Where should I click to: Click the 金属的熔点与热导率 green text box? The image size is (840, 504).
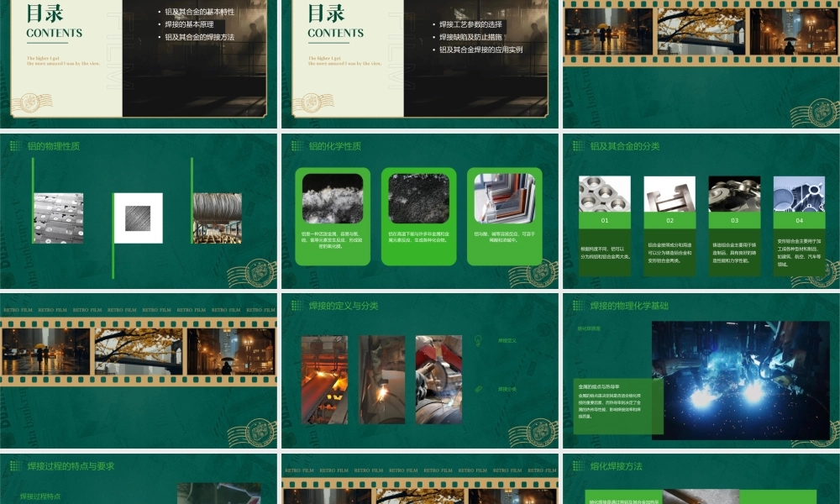pos(617,406)
